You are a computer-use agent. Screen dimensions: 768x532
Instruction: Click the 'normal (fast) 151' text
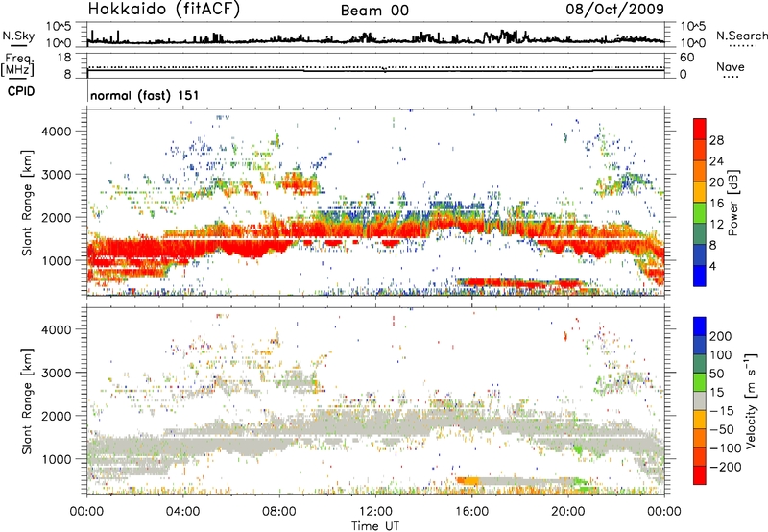145,95
